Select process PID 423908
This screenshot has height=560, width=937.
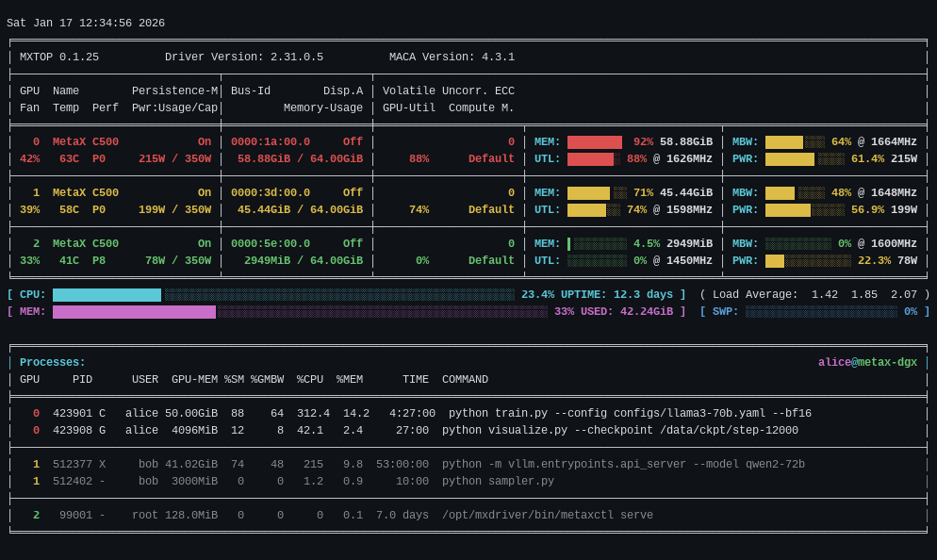(x=73, y=430)
